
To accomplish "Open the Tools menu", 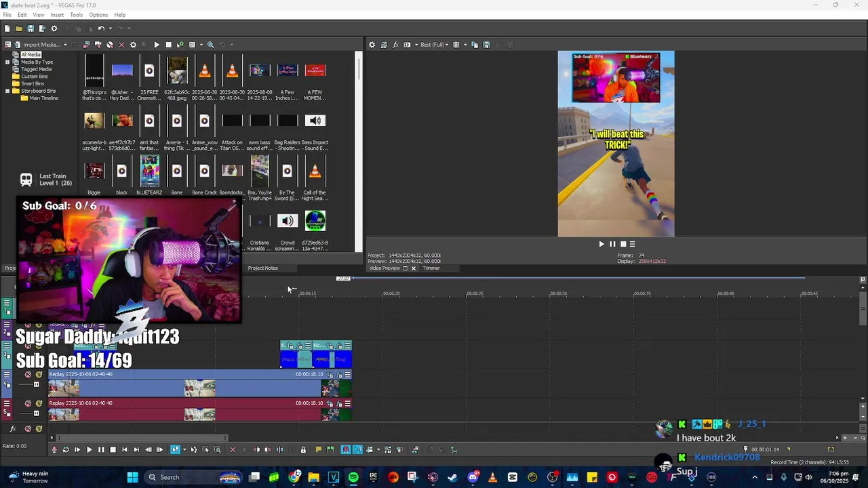I will (x=77, y=15).
